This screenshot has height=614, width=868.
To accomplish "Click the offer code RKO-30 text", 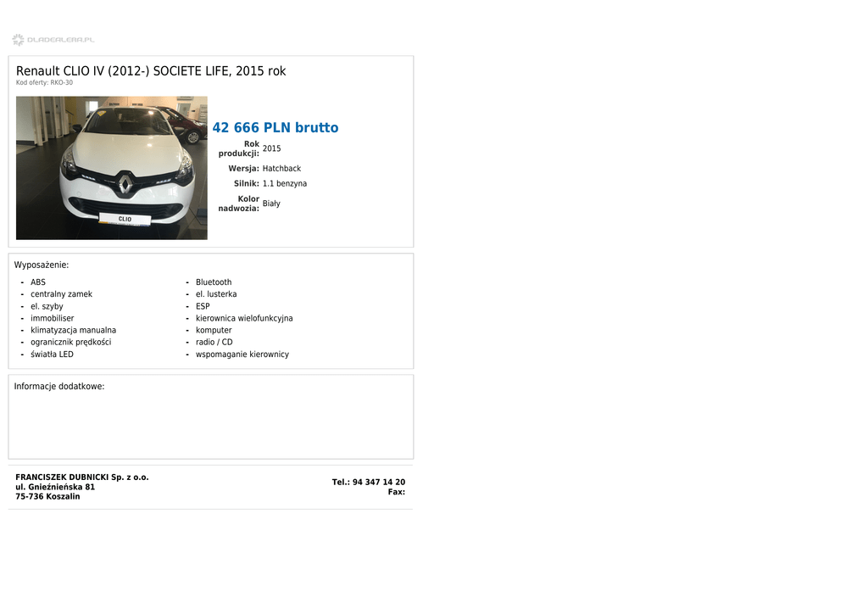I will click(x=44, y=82).
